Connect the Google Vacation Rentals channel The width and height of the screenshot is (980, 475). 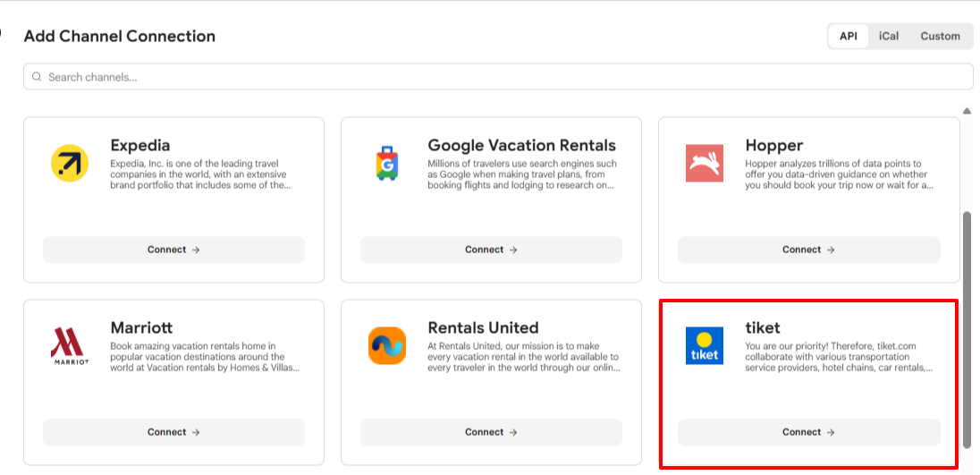point(491,250)
